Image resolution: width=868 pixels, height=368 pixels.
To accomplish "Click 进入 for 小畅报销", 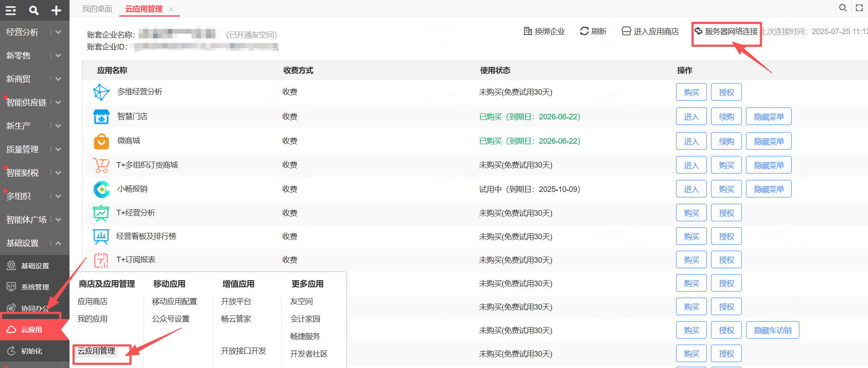I will [x=691, y=189].
